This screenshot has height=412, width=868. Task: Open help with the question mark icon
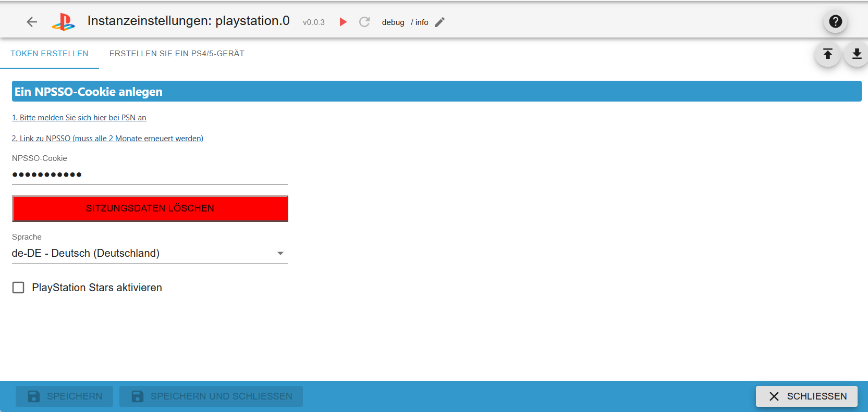pos(835,21)
